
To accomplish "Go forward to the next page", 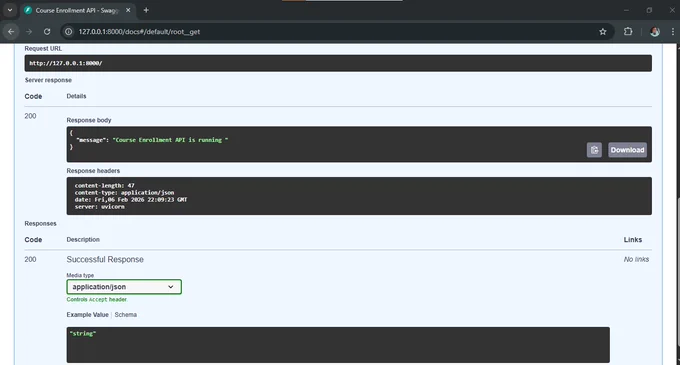I will click(29, 32).
